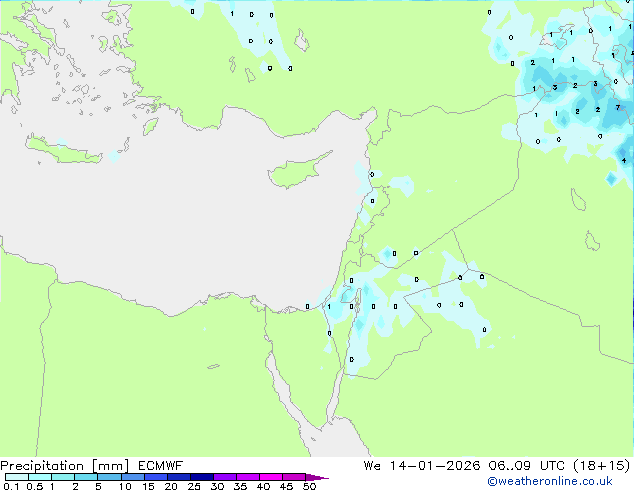The height and width of the screenshot is (490, 634).
Task: Click the "0.5" legend scale value
Action: click(35, 486)
